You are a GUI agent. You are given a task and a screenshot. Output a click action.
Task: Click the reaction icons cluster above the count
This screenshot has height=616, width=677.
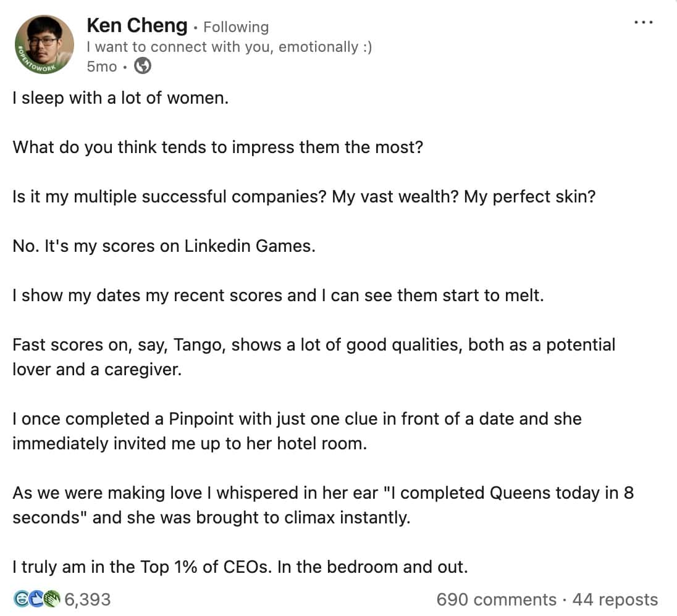tap(36, 598)
